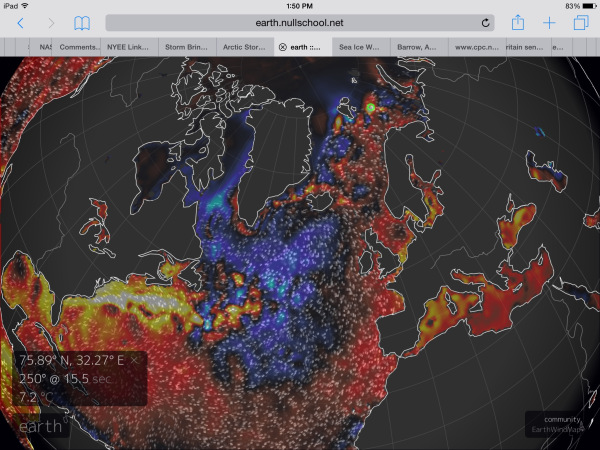Reload page with the refresh icon
Screen dimensions: 600x450
[485, 23]
